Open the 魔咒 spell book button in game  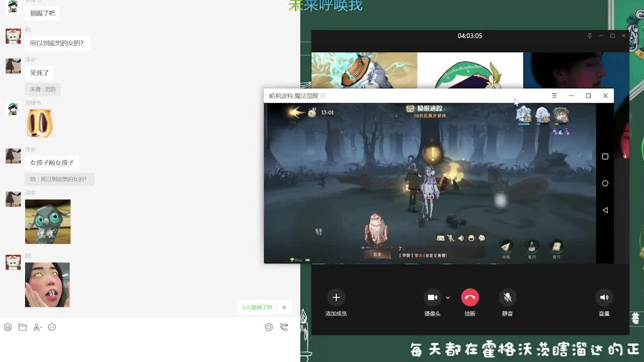[x=556, y=248]
